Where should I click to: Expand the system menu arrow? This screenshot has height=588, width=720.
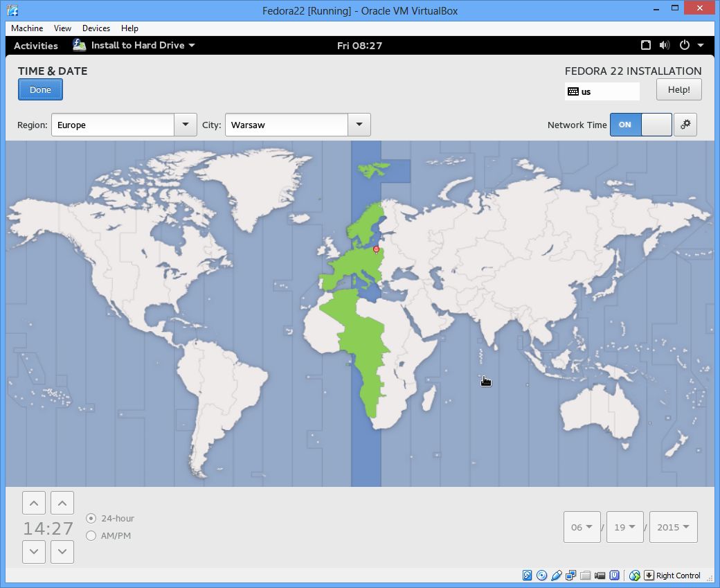(x=701, y=45)
